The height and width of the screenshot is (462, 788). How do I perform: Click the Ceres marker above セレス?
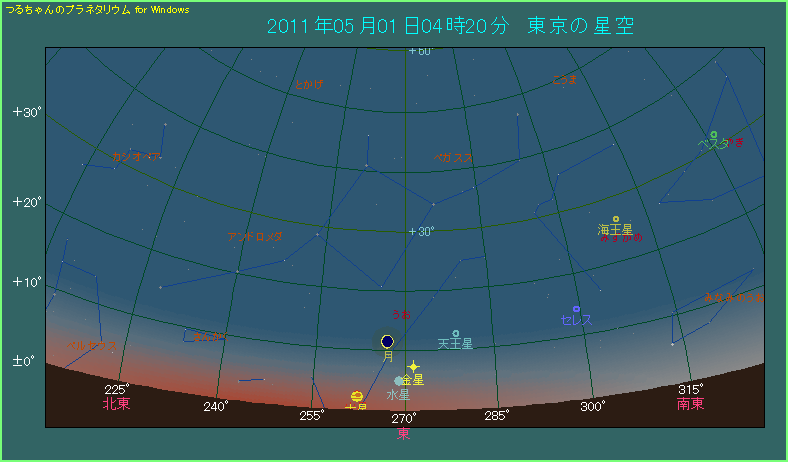[x=576, y=309]
